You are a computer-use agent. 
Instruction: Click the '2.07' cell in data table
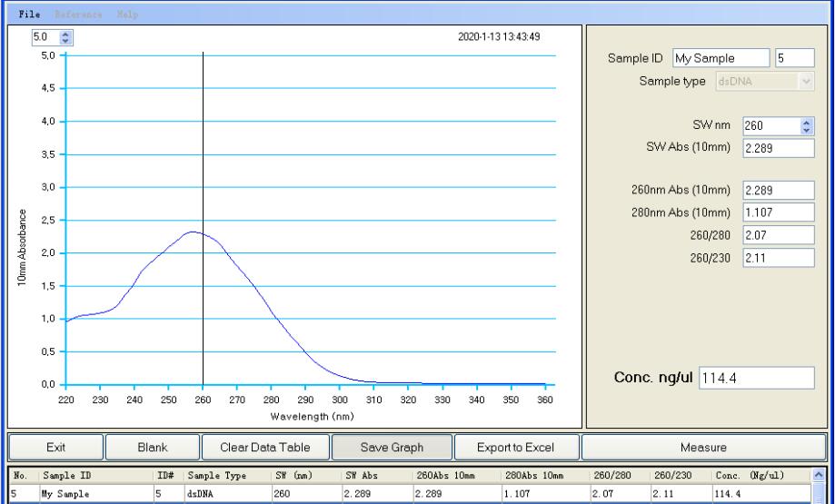(x=621, y=494)
